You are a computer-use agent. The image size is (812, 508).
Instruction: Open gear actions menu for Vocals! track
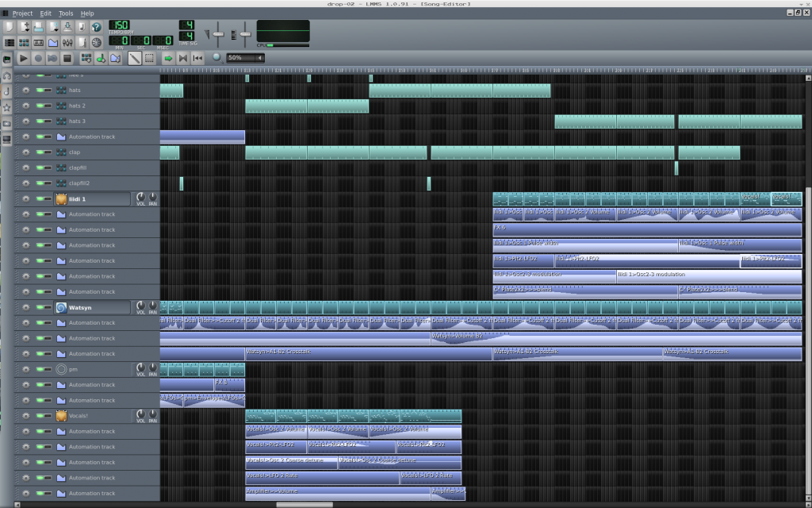[x=25, y=416]
